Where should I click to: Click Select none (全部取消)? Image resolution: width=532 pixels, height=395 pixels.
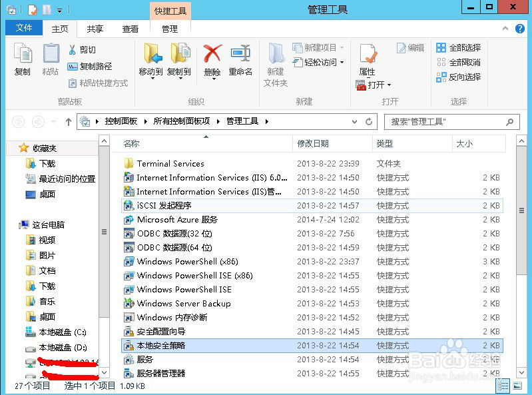click(x=458, y=63)
